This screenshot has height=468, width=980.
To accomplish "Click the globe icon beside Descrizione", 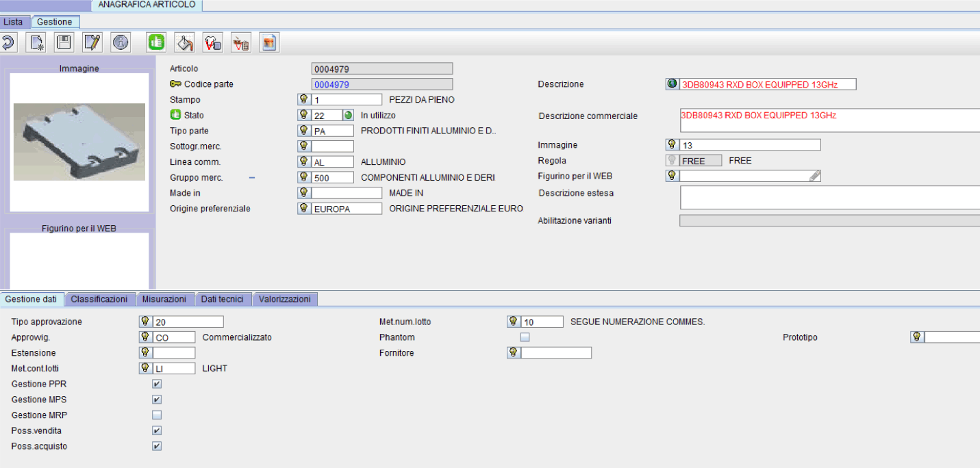I will [x=672, y=84].
